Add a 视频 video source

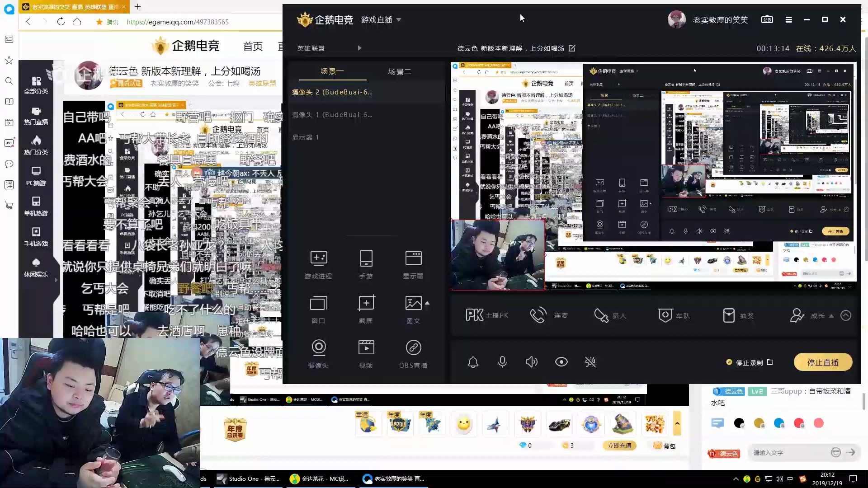coord(366,354)
